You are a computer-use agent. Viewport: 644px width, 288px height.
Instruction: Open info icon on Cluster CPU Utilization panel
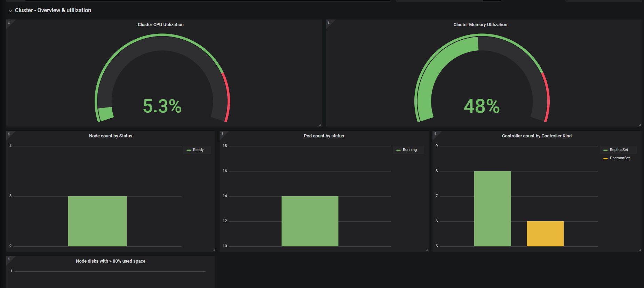[x=9, y=22]
